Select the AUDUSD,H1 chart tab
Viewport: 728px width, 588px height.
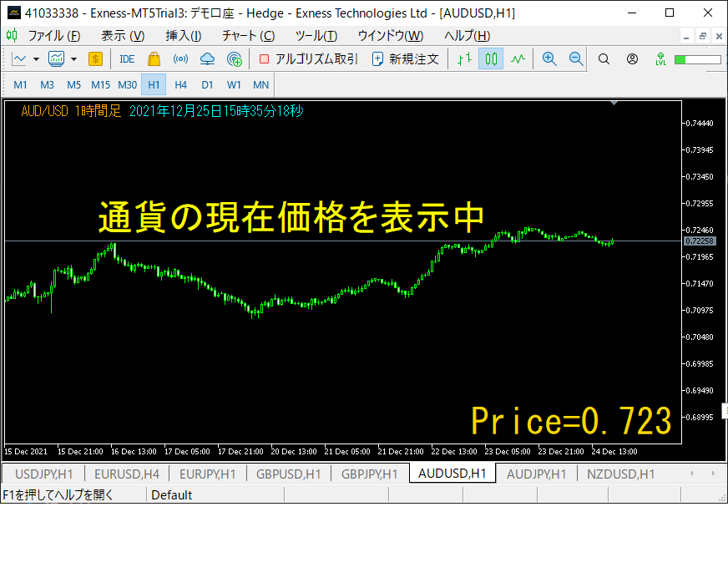pyautogui.click(x=452, y=474)
